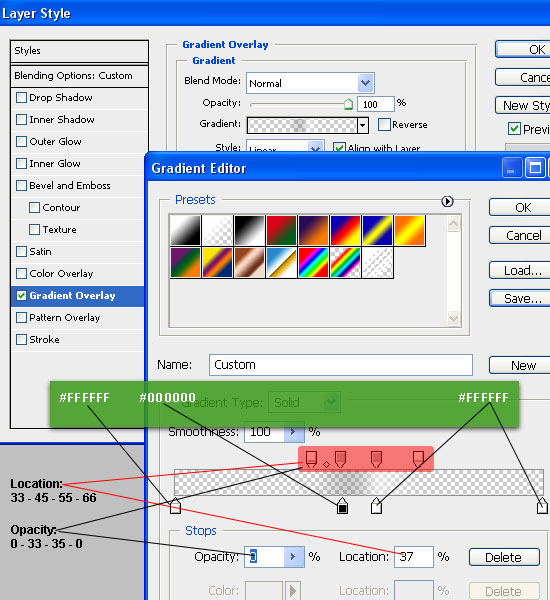Select the leftmost white color stop
The height and width of the screenshot is (600, 550).
(x=175, y=505)
